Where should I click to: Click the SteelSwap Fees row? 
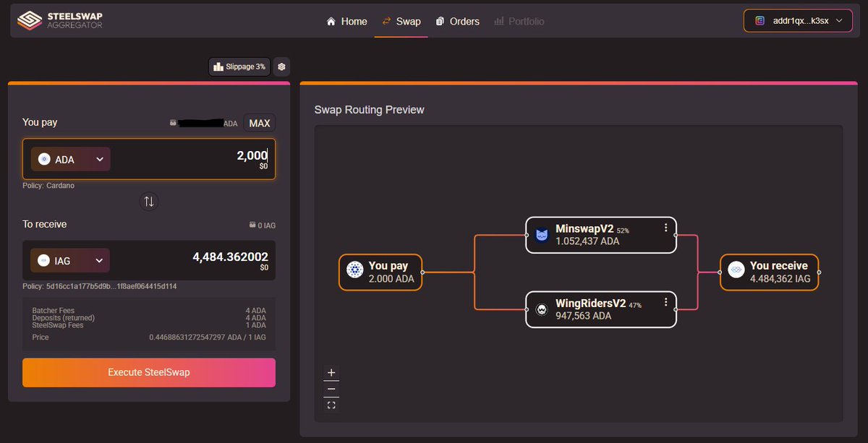(x=149, y=325)
